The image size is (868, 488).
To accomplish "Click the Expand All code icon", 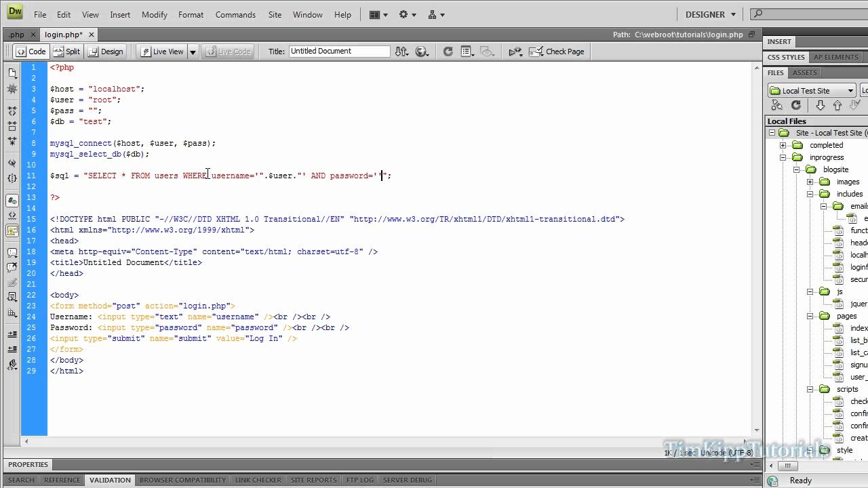I will (x=12, y=142).
